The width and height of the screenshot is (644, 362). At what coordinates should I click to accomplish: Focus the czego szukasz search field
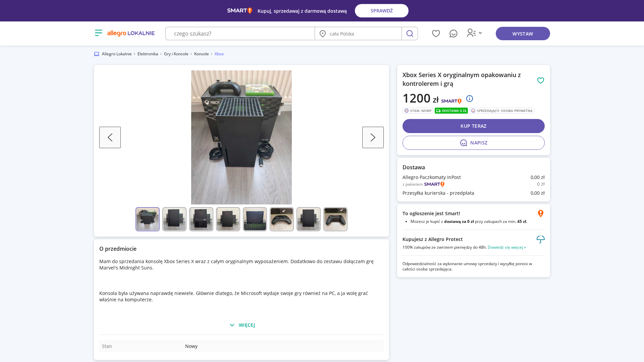point(240,34)
